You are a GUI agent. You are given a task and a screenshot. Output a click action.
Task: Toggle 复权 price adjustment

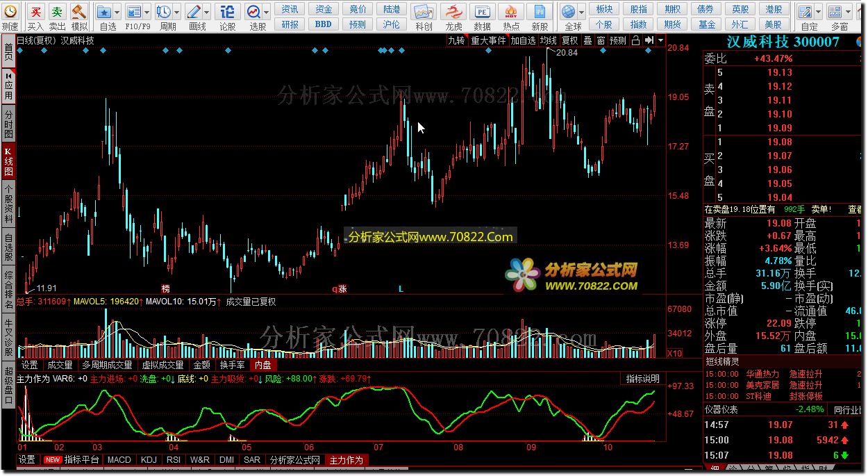pyautogui.click(x=570, y=40)
